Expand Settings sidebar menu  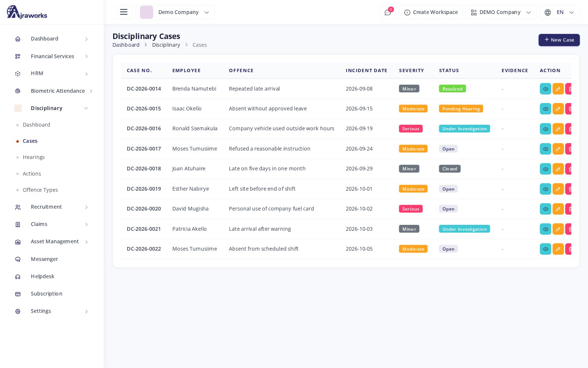pos(52,311)
